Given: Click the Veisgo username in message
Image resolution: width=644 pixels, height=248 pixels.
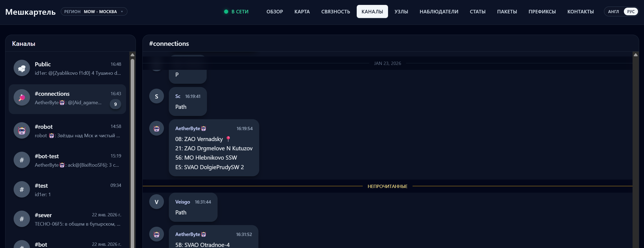Looking at the screenshot, I should (182, 202).
